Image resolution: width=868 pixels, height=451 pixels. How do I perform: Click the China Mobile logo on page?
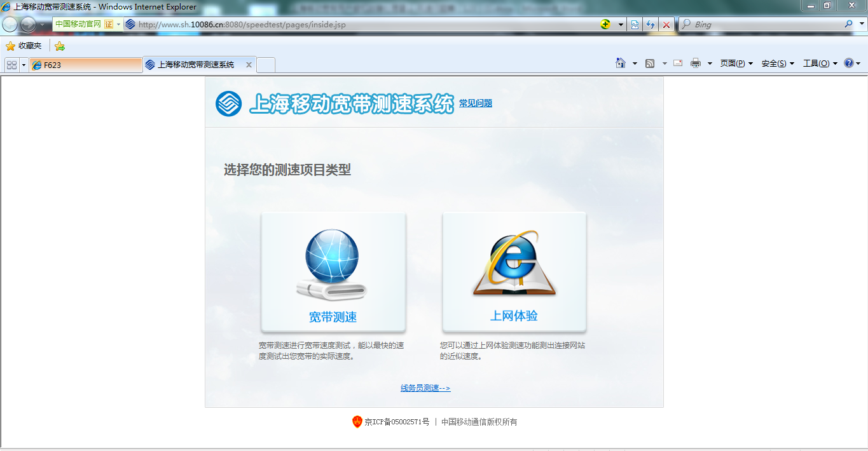point(228,104)
